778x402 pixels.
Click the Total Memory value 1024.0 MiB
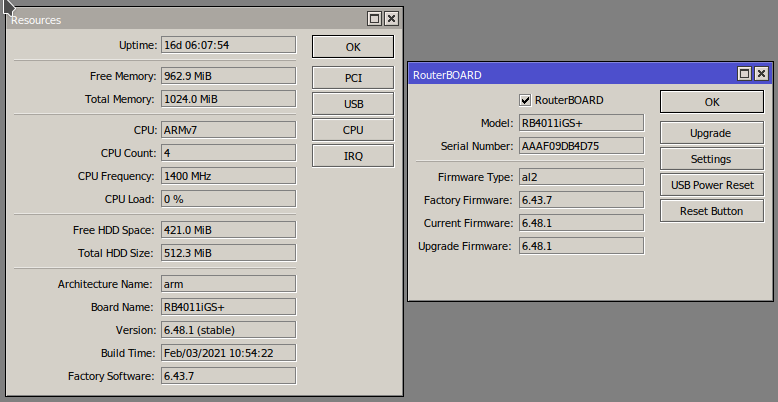point(228,99)
